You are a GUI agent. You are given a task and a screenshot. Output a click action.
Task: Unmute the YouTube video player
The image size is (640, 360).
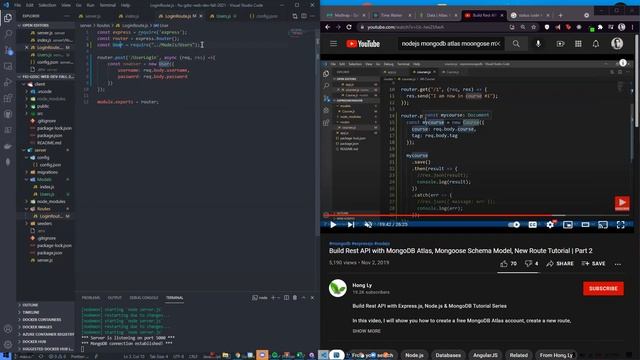point(368,224)
